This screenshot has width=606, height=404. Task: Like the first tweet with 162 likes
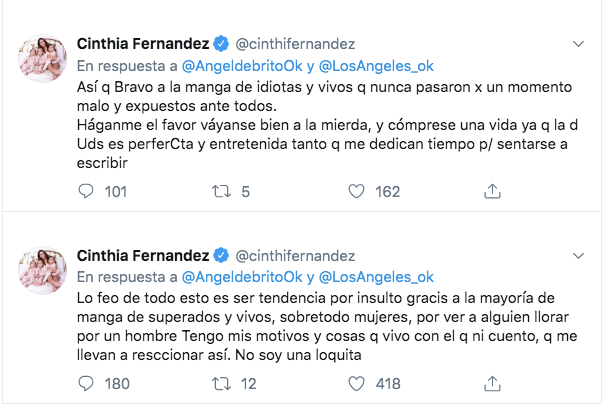coord(356,191)
